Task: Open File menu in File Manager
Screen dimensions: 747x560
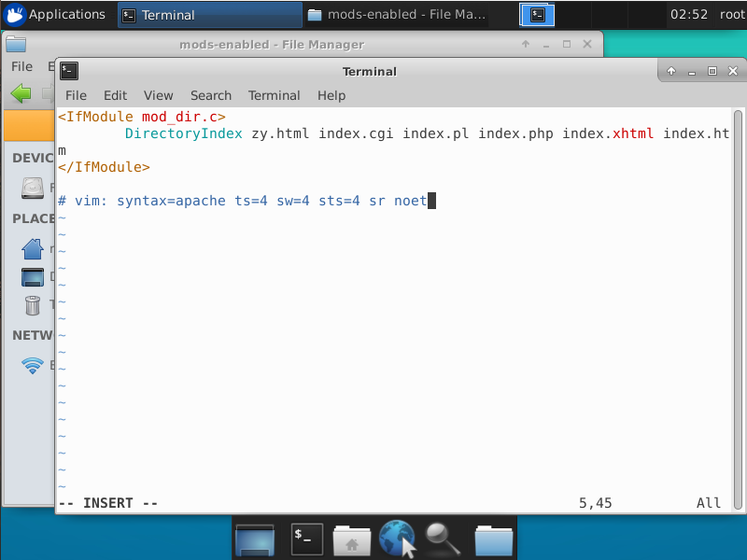Action: [x=21, y=66]
